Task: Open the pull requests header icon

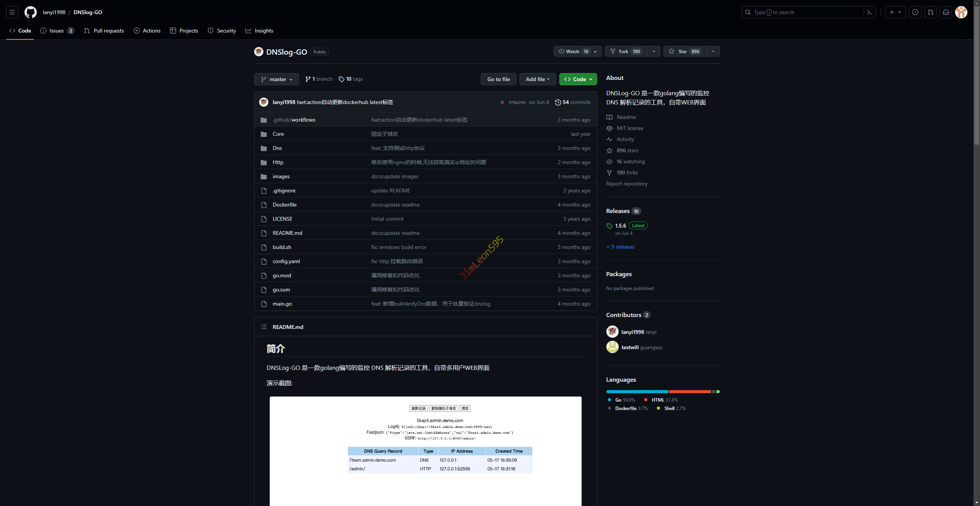Action: pyautogui.click(x=931, y=12)
